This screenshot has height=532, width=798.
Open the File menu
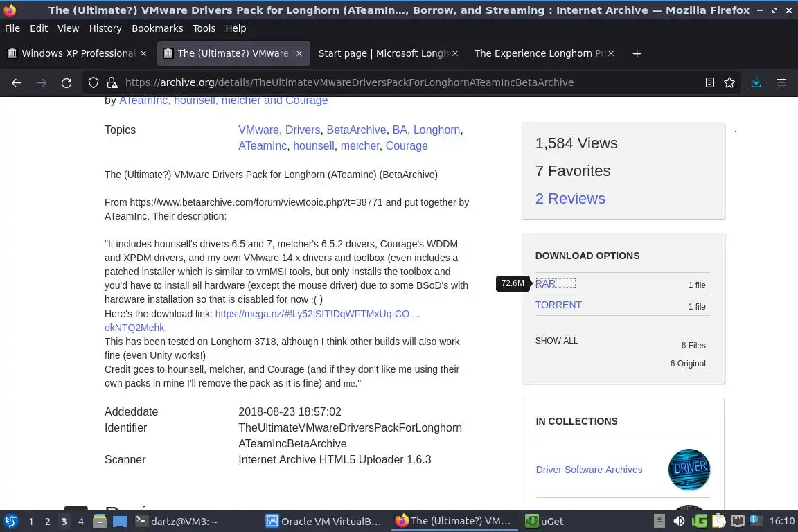pyautogui.click(x=12, y=28)
